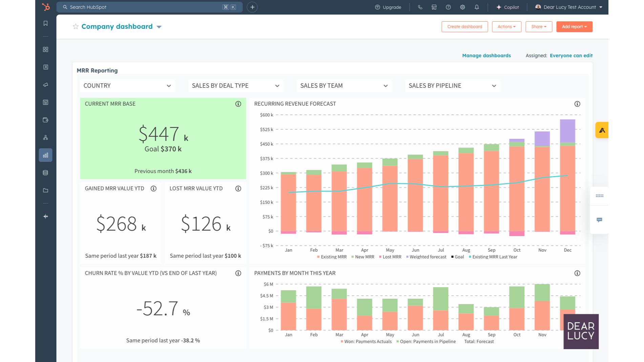
Task: Open the Reporting section in the sidebar
Action: pos(45,155)
